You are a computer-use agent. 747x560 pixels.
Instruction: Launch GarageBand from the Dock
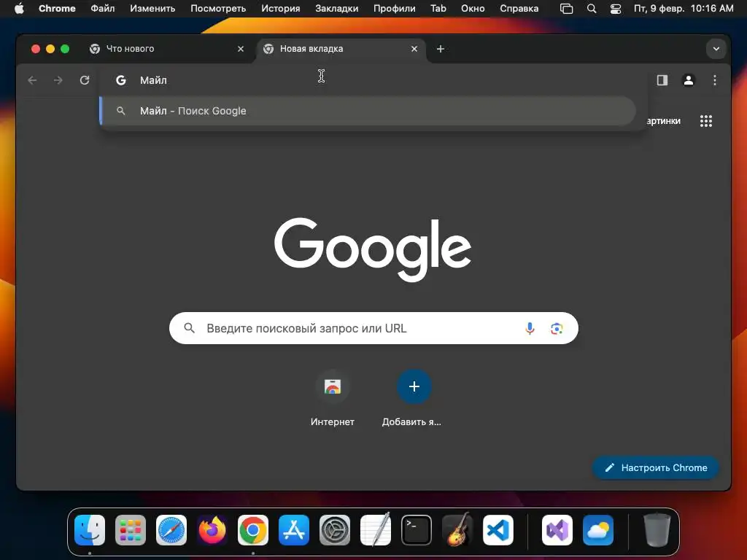tap(457, 529)
